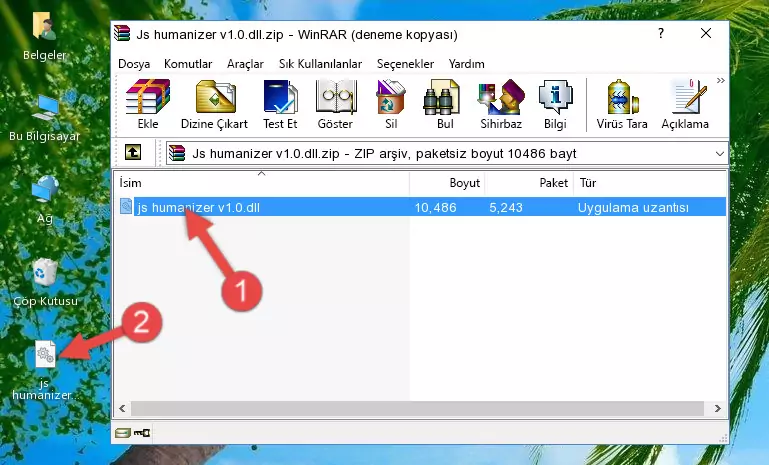Open the Açıklama comment tool
Screen dimensions: 769x465
(x=685, y=104)
